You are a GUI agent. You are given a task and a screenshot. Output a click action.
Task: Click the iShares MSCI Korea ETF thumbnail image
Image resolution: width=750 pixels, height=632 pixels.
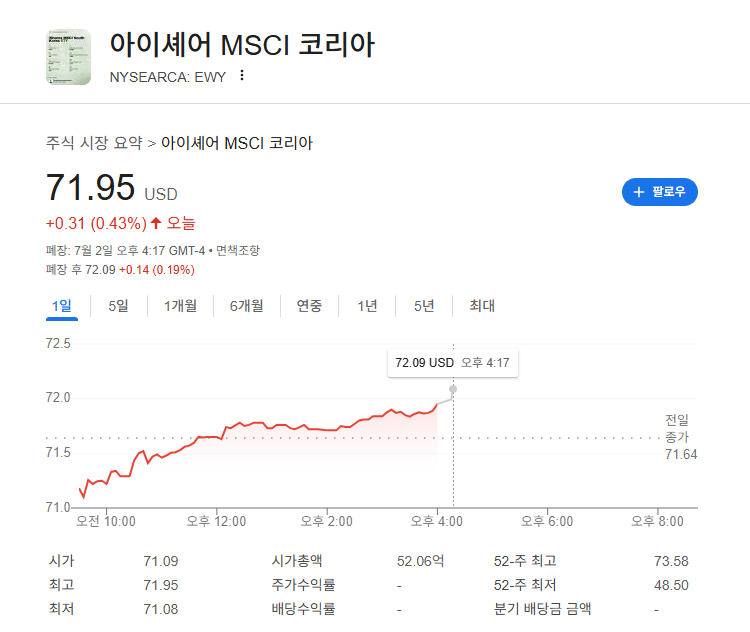click(x=68, y=57)
